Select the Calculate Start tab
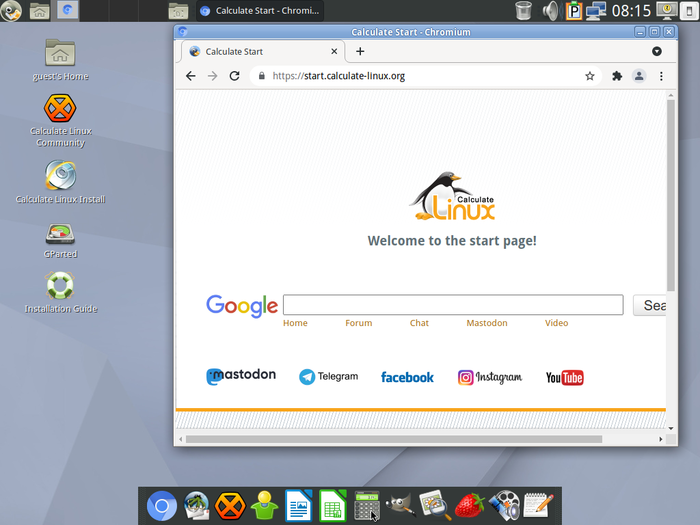Screen dimensions: 700x525 click(x=263, y=51)
